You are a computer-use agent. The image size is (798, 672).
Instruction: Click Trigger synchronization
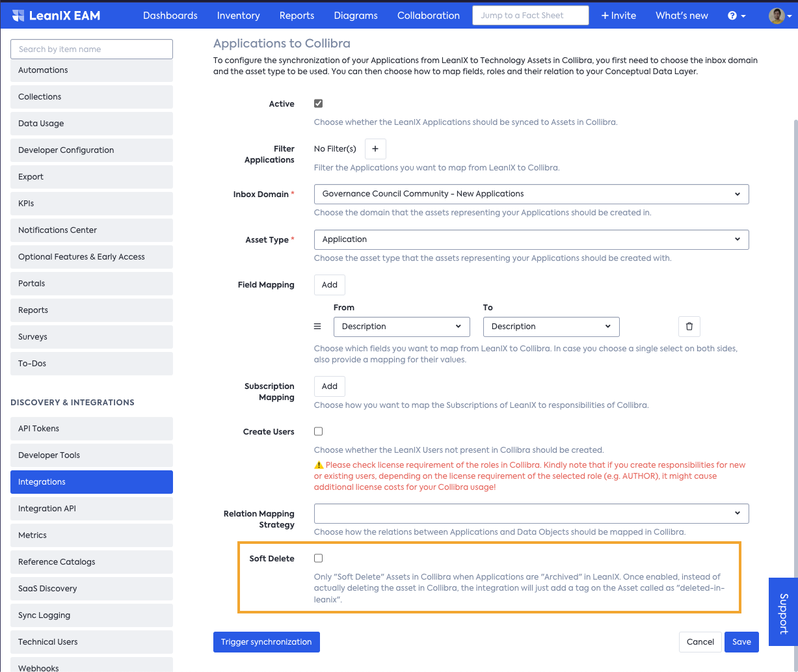point(267,642)
